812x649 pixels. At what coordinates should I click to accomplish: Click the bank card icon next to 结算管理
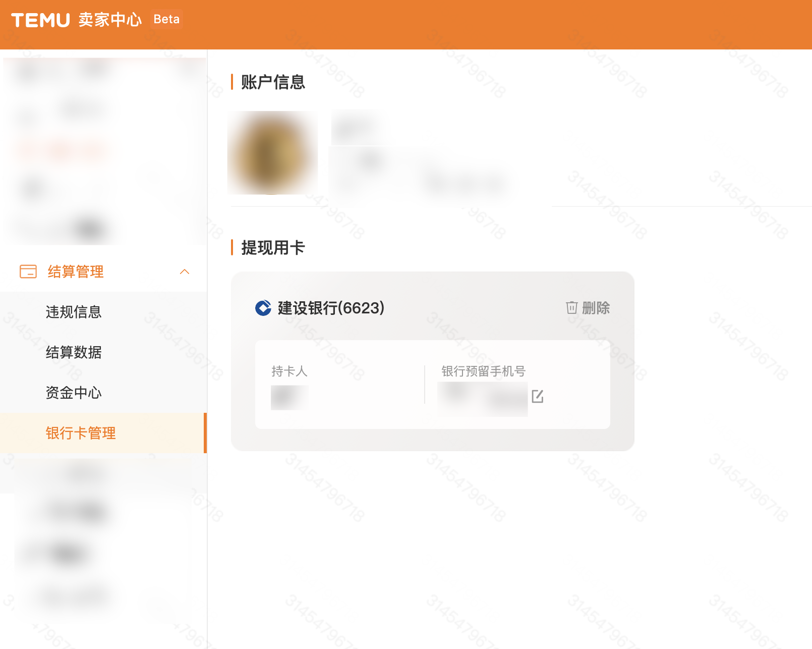point(28,272)
